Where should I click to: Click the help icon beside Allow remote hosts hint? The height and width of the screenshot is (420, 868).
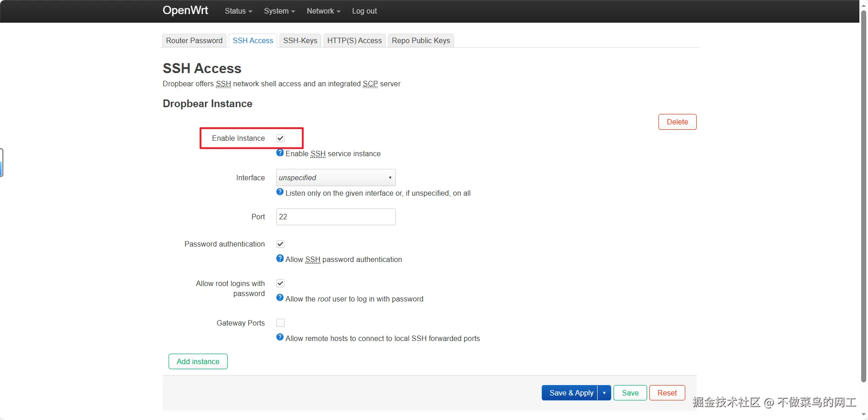280,337
